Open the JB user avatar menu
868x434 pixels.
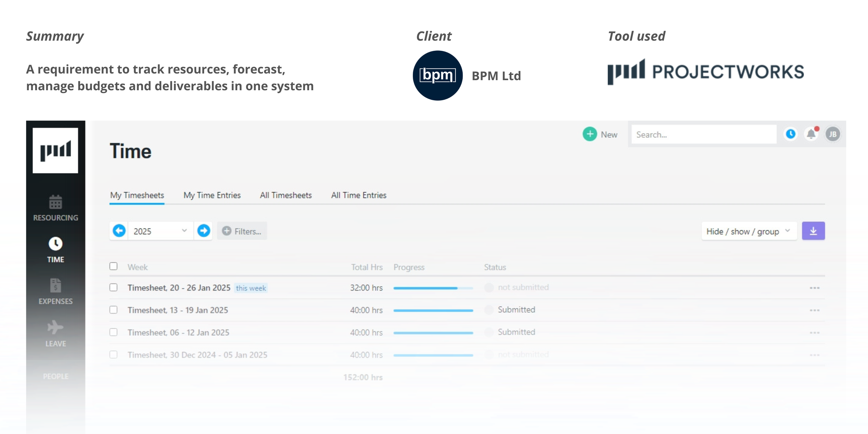point(833,134)
